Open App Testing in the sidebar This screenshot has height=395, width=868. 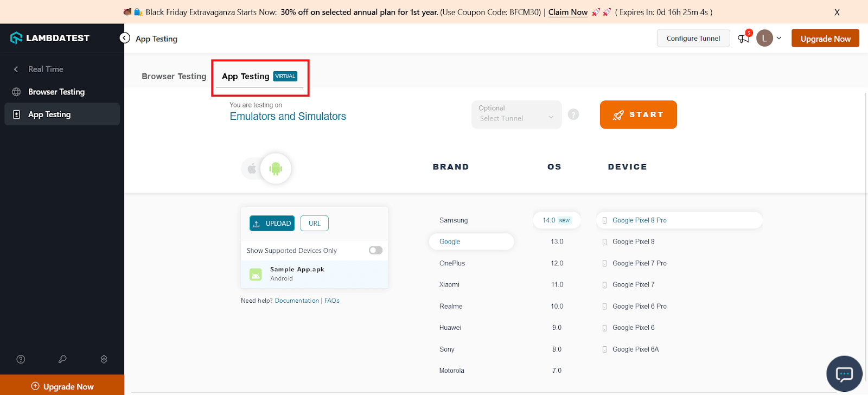click(62, 114)
